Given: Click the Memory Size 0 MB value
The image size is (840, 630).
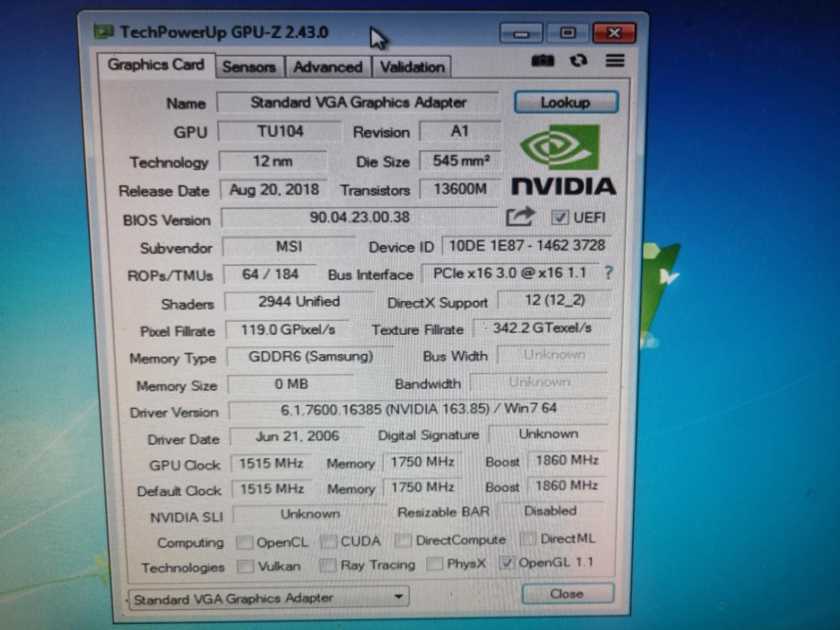Looking at the screenshot, I should 291,384.
